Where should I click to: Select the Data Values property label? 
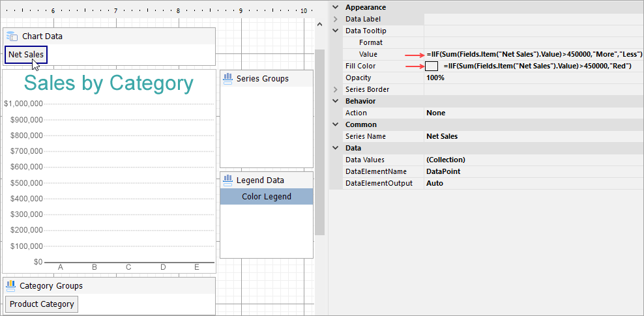point(365,160)
